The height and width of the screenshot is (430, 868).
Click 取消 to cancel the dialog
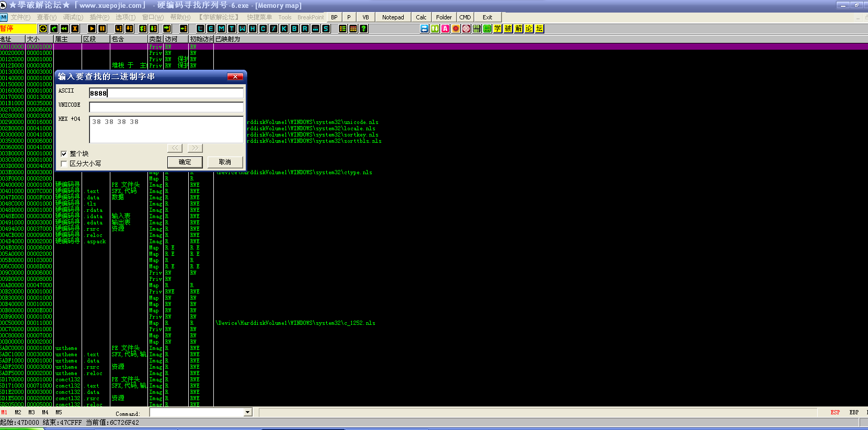[225, 162]
